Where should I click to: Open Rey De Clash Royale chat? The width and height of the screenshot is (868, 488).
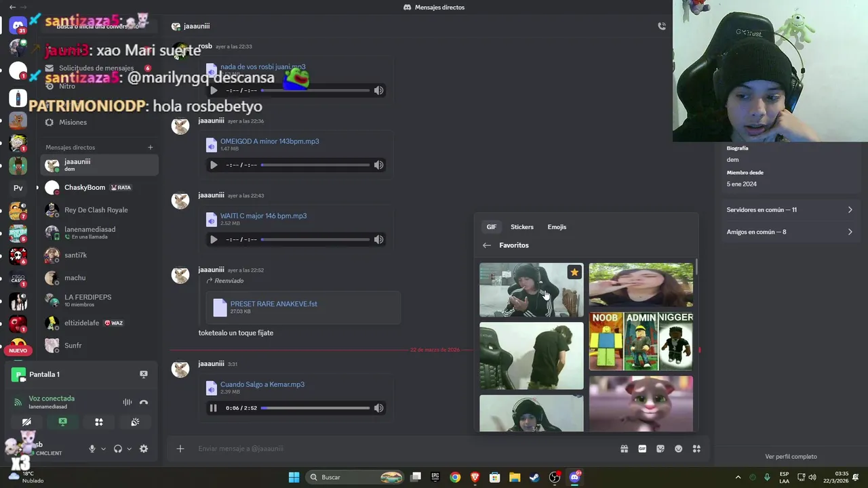100,210
